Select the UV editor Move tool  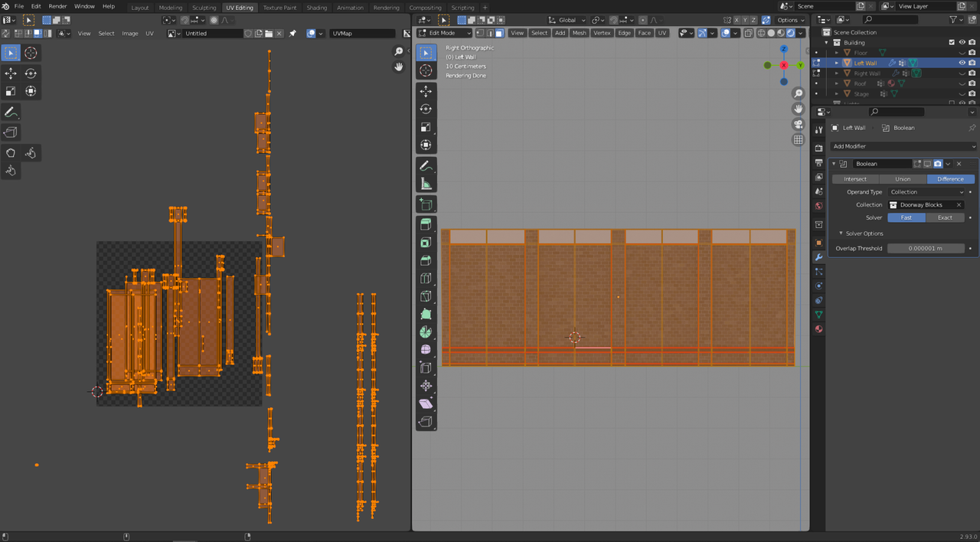point(11,73)
